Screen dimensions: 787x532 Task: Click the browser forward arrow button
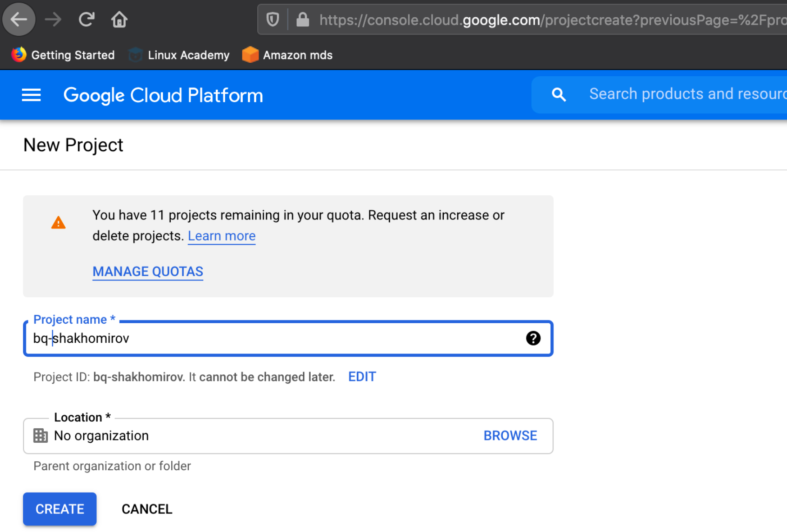tap(53, 20)
